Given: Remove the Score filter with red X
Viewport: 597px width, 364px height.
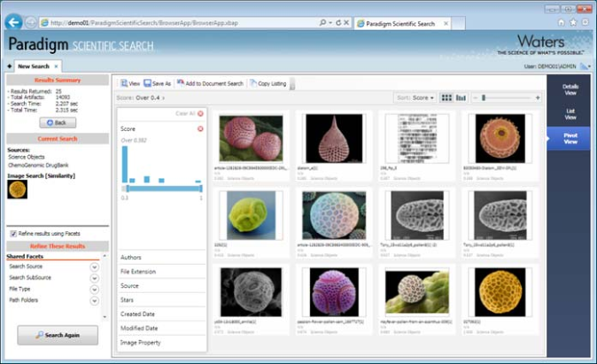Looking at the screenshot, I should 200,128.
